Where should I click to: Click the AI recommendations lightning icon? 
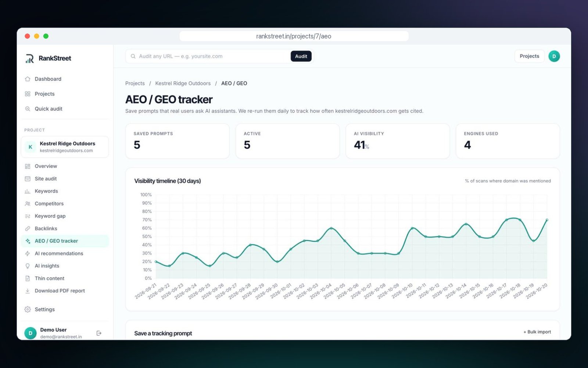[x=28, y=254]
